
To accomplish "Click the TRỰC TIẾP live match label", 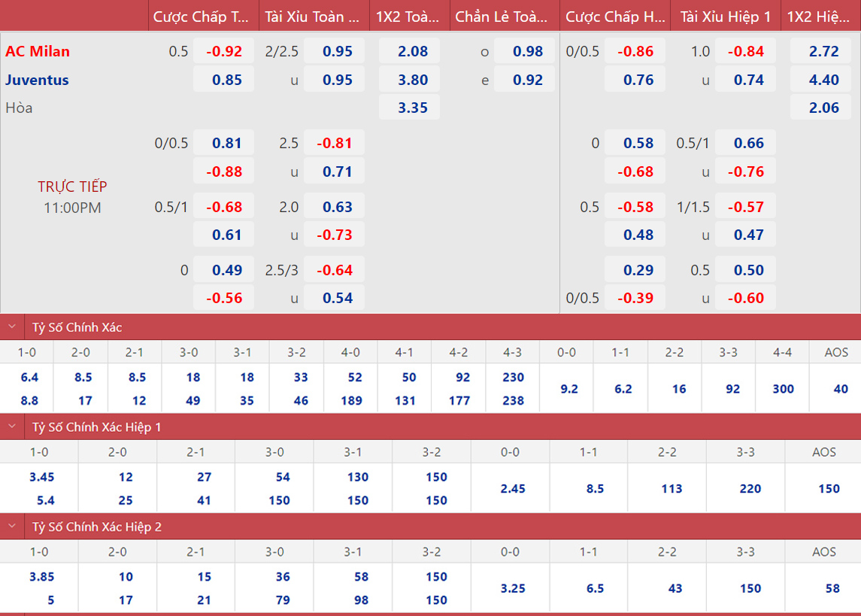I will pos(72,187).
